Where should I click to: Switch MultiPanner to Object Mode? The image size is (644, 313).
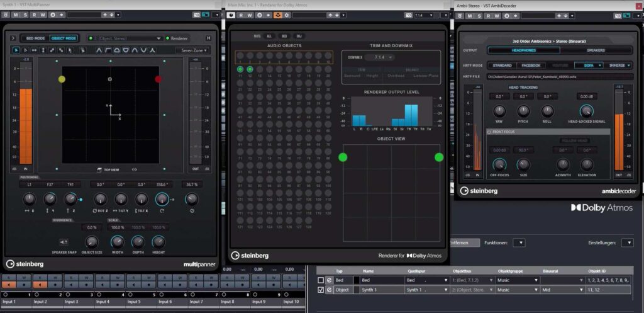pos(64,38)
